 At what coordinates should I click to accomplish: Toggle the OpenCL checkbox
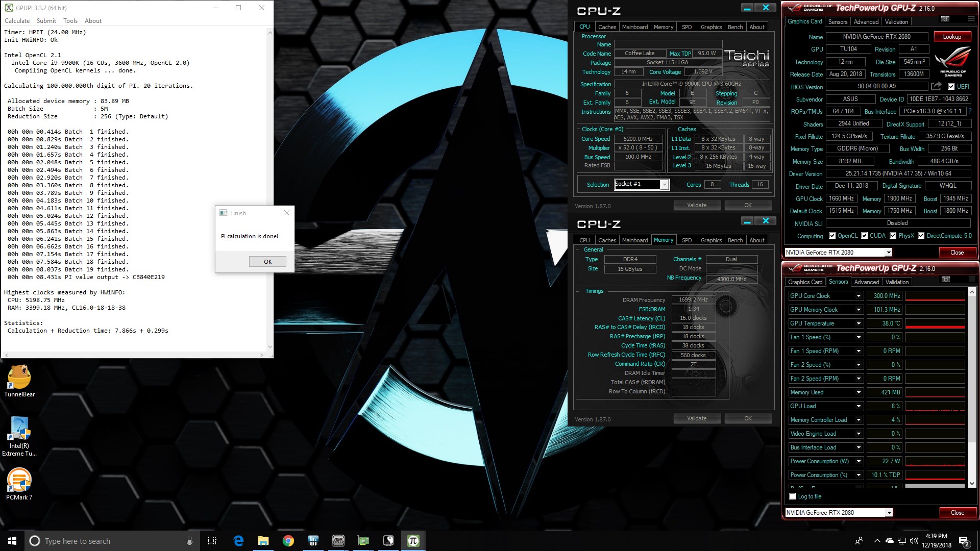point(832,236)
